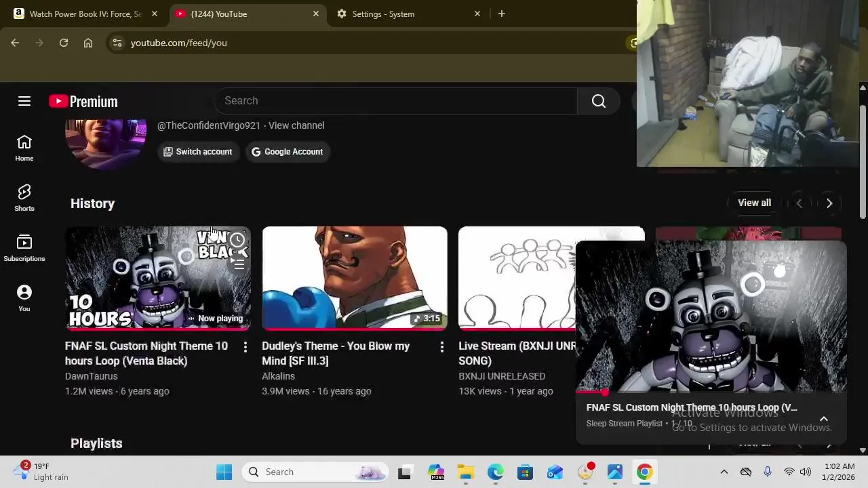Open Photos app from taskbar
The height and width of the screenshot is (488, 868).
coord(614,472)
